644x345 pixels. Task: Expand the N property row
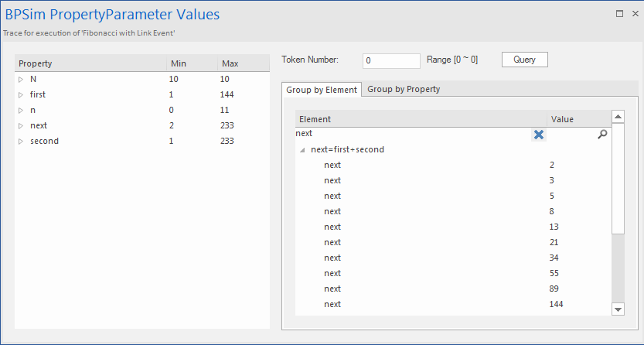click(x=21, y=79)
